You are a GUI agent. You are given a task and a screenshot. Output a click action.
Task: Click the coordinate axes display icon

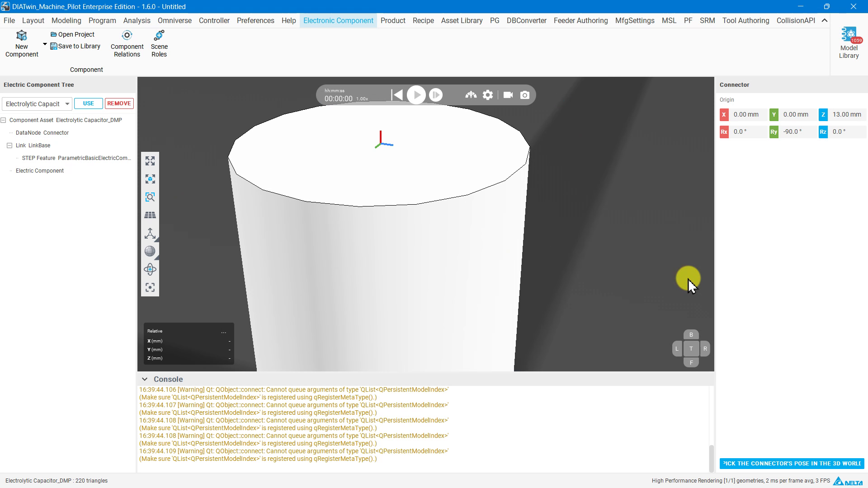pos(150,233)
